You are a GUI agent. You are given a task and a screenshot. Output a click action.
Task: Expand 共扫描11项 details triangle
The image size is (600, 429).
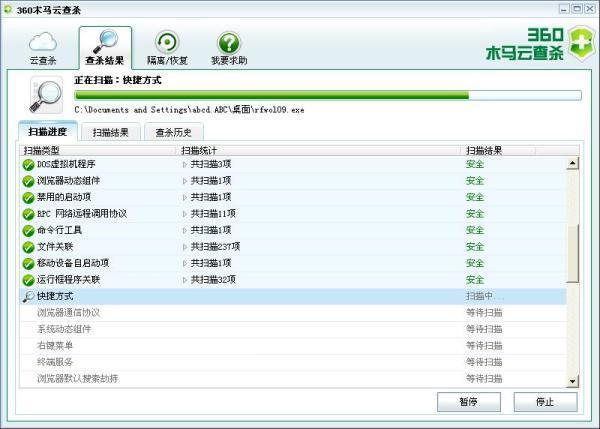pos(184,214)
